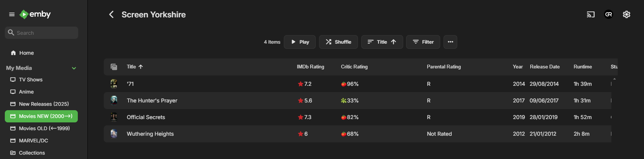
Task: Click the 7.2 IMDb rating
Action: click(305, 84)
